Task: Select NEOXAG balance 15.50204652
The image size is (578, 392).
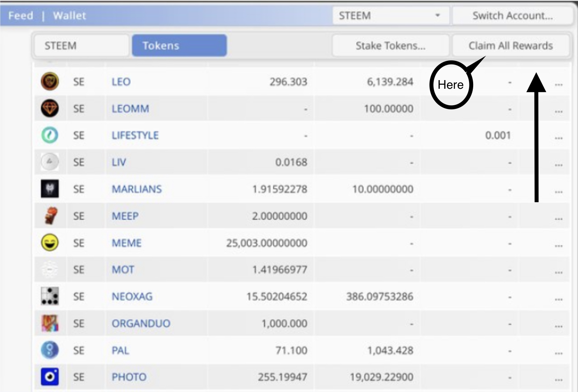Action: [x=277, y=296]
